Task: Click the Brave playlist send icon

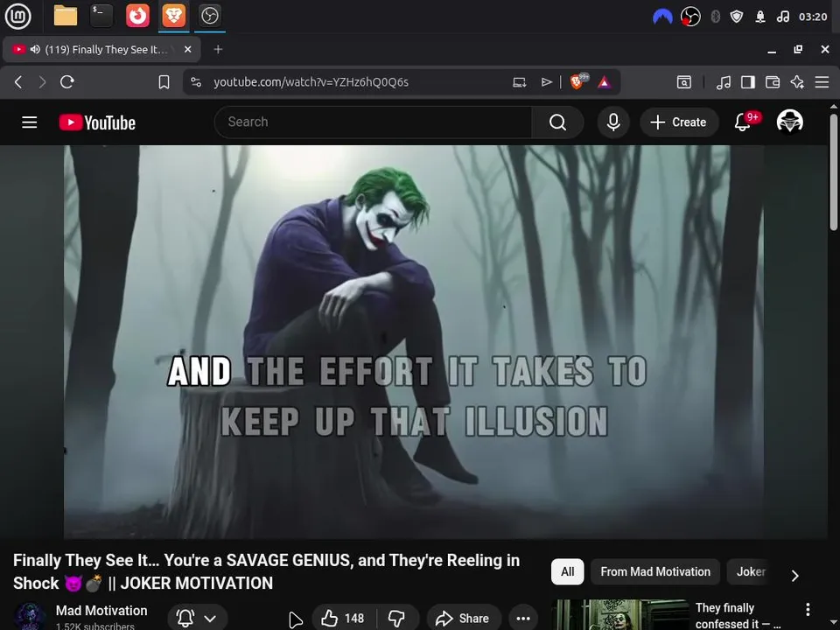Action: coord(546,82)
